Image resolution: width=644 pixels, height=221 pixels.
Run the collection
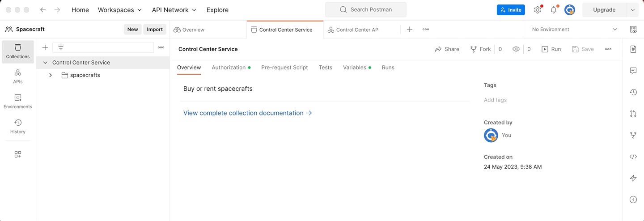[x=551, y=49]
